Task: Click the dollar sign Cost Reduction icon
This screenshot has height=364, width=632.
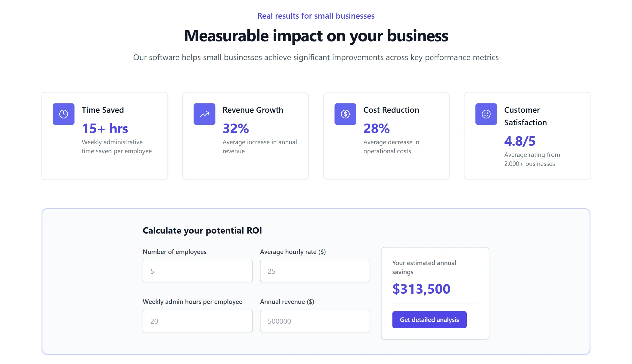Action: point(345,114)
